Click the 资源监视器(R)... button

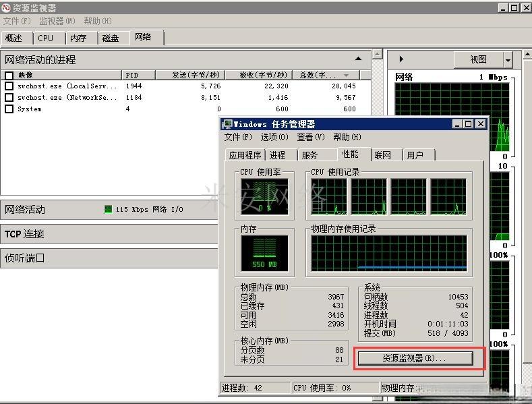[415, 358]
